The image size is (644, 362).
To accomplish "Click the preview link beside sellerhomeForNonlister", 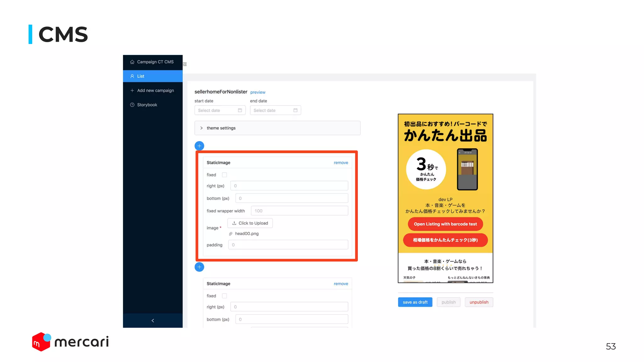I will [x=258, y=92].
